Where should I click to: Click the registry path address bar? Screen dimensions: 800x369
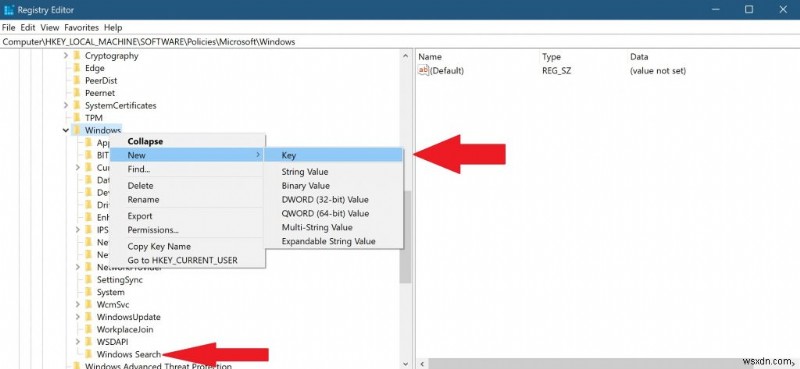point(400,42)
